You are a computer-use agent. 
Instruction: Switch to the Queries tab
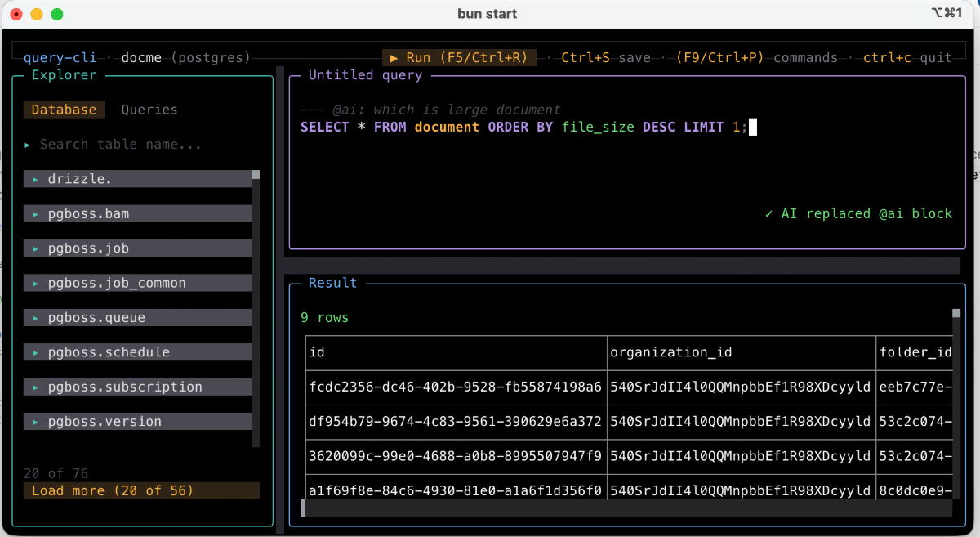click(149, 110)
